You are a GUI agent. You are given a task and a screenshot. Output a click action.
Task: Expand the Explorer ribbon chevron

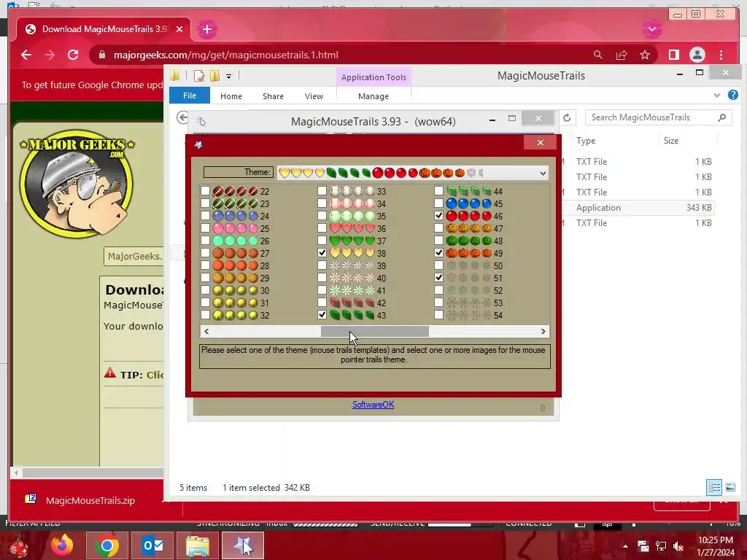(x=717, y=96)
